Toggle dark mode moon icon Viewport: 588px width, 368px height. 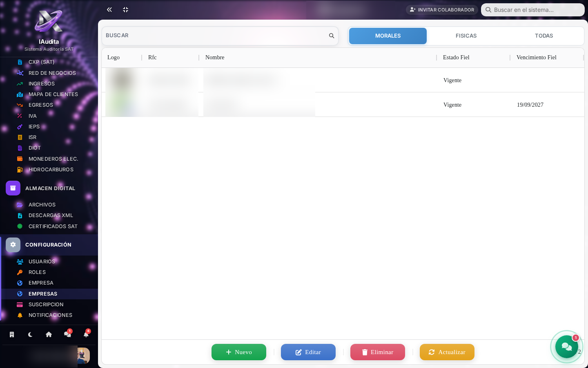coord(30,334)
